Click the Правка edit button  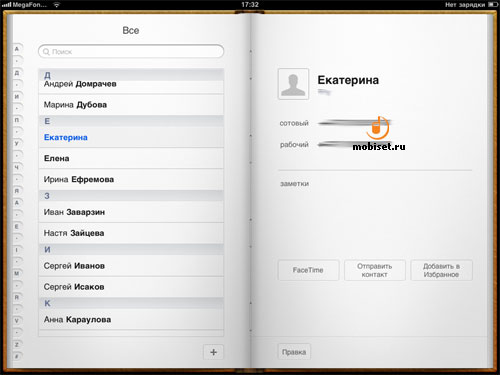294,352
